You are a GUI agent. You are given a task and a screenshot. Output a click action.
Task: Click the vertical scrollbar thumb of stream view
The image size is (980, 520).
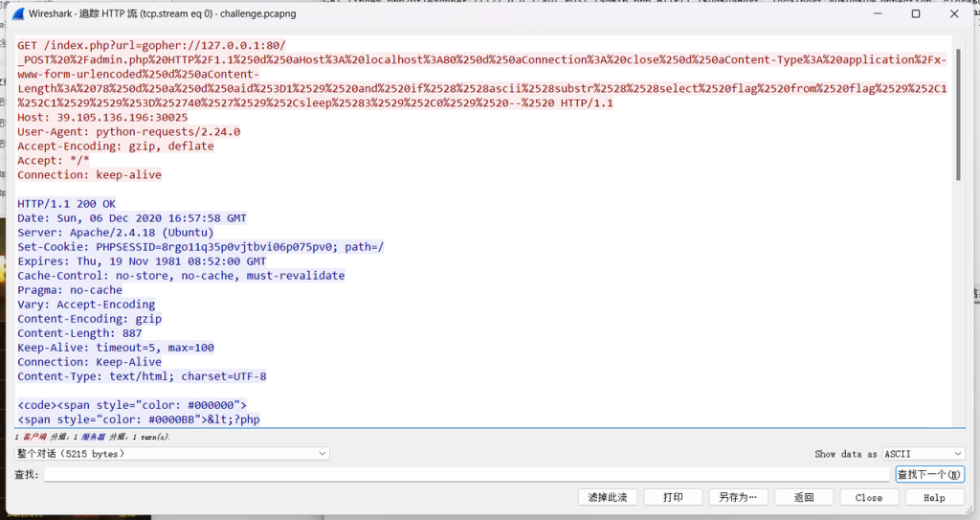pos(957,115)
